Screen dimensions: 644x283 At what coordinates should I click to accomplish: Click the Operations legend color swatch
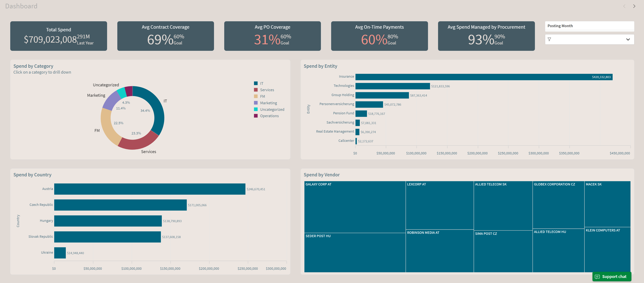coord(256,116)
